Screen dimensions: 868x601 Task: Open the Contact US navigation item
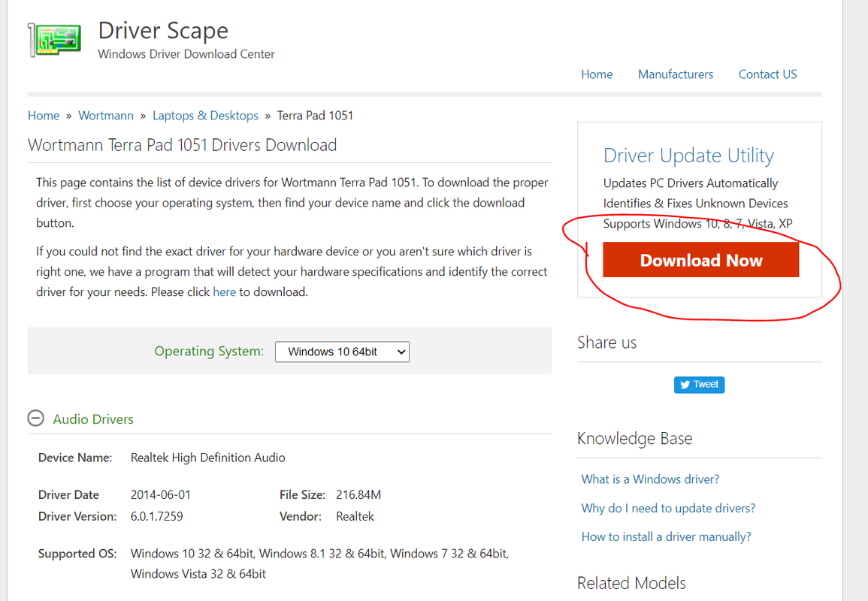(x=767, y=74)
